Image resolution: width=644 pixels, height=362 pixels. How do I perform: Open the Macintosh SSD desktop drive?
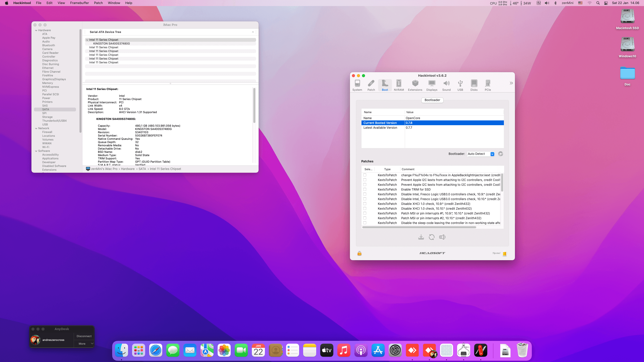click(627, 20)
